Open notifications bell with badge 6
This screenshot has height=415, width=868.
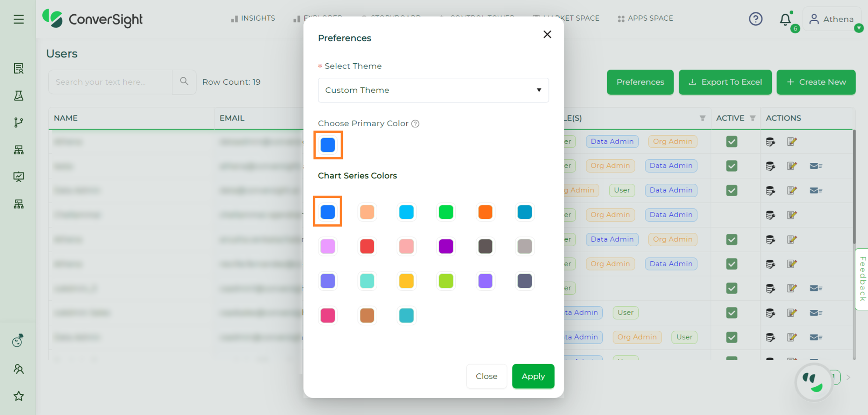pyautogui.click(x=786, y=19)
